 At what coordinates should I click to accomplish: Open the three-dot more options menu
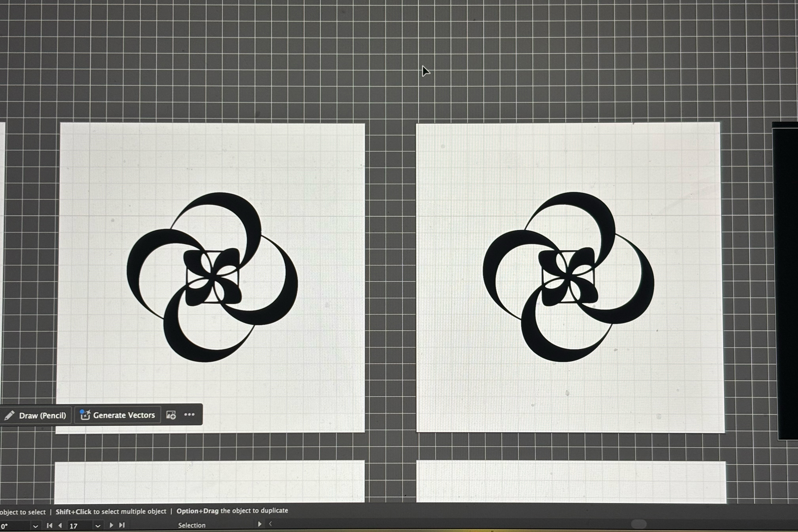(x=189, y=415)
